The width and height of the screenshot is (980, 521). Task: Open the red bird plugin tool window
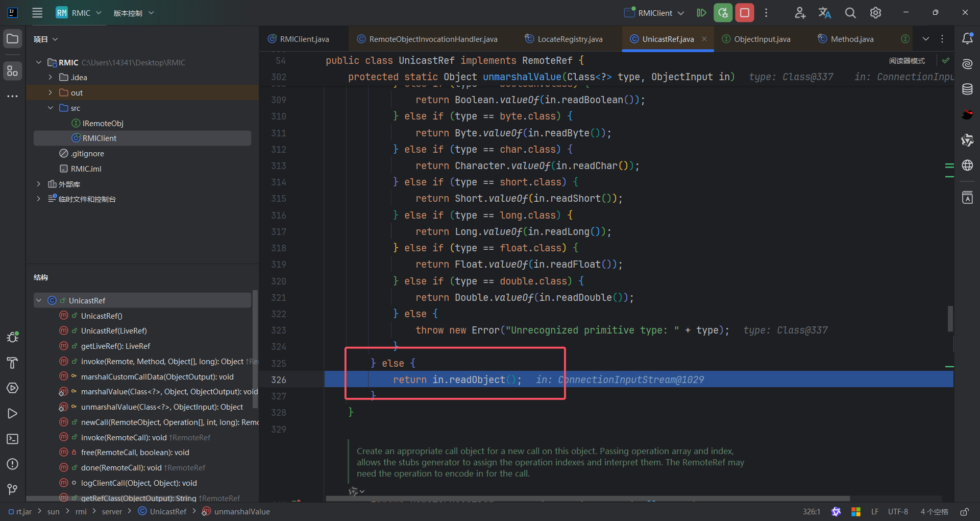(967, 114)
